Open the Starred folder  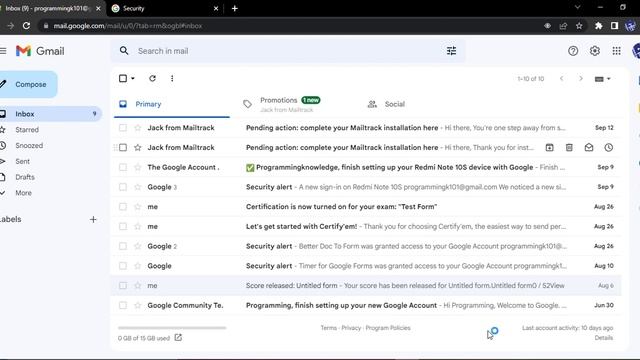point(27,130)
